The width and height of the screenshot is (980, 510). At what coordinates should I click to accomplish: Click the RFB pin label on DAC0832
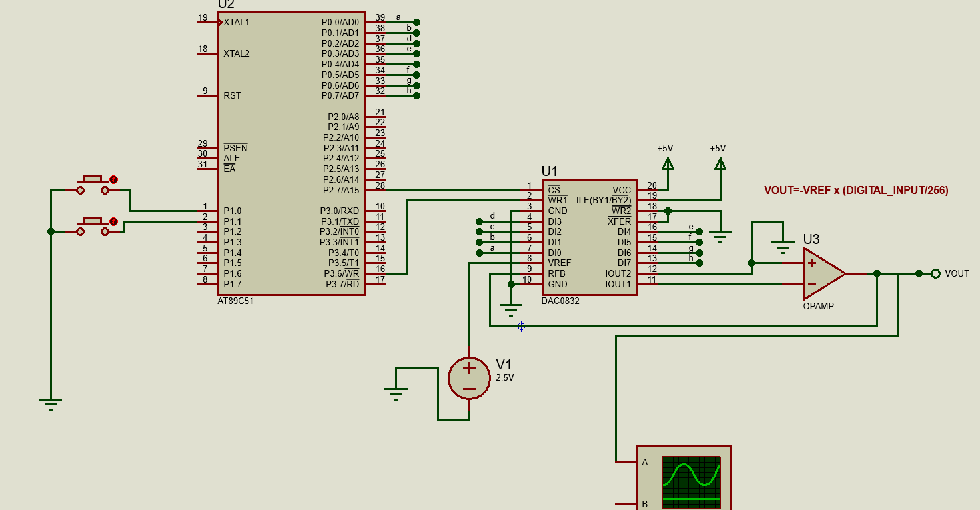(556, 273)
